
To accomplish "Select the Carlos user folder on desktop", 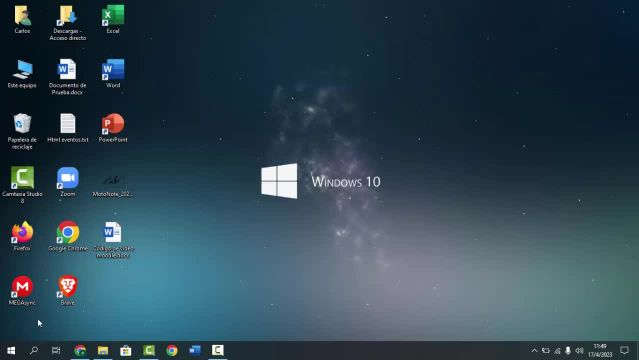I will (x=22, y=19).
